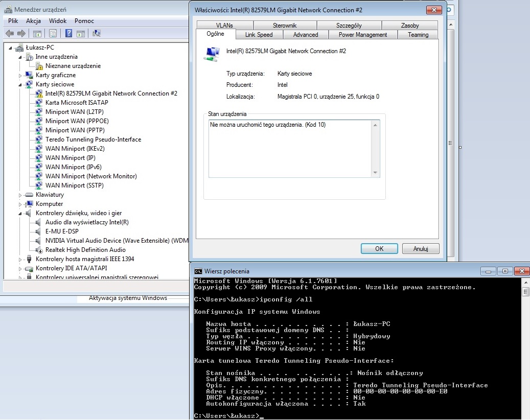Click the Aktywacja systemu Windows text
Screen dimensions: 530x420
pos(128,298)
